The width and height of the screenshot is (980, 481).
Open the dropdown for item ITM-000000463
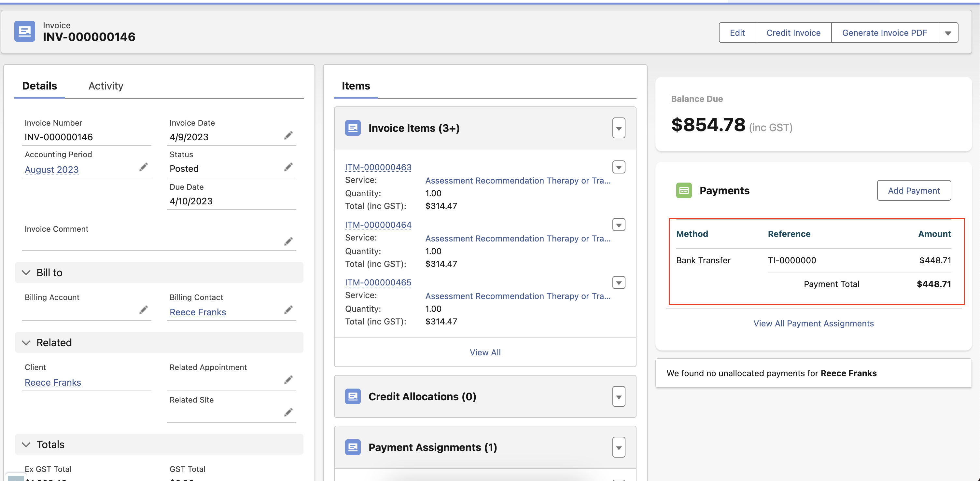tap(619, 167)
